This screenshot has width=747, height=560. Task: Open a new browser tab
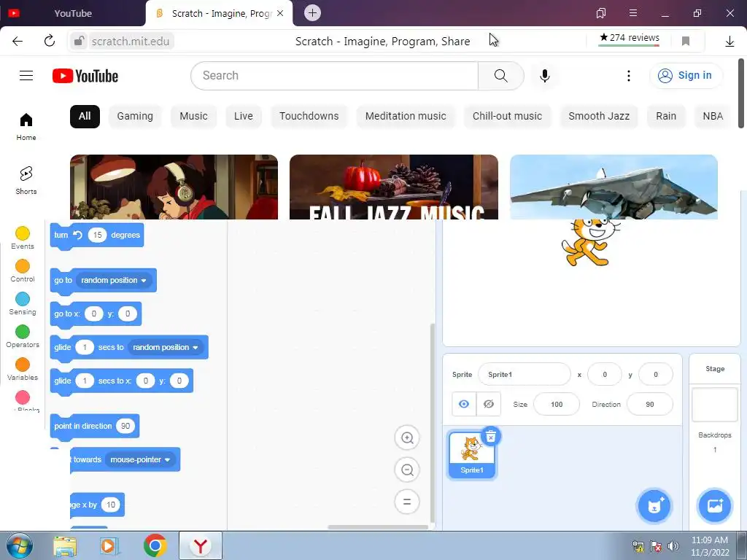[x=312, y=13]
